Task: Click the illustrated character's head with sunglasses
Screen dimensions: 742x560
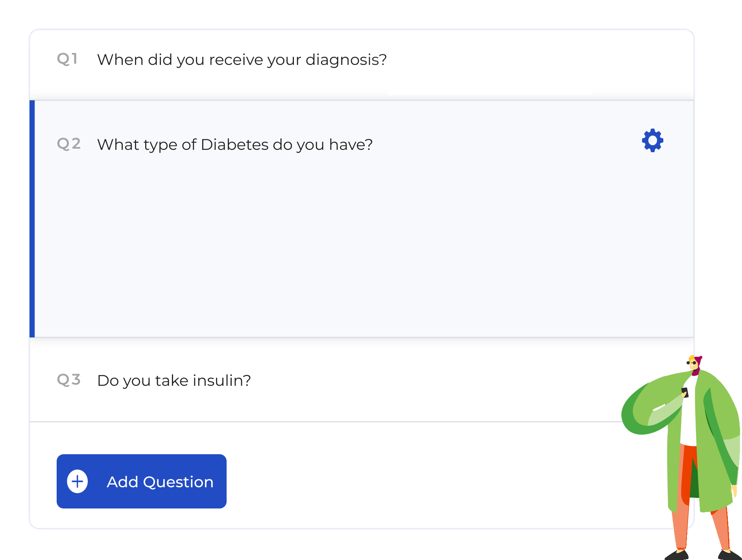Action: click(694, 363)
